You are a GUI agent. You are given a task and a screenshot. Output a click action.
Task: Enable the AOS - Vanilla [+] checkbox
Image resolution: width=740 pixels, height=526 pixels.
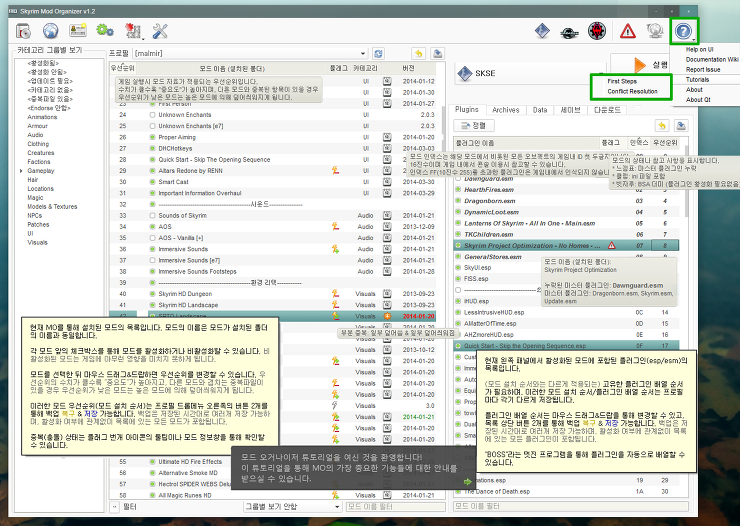point(152,238)
